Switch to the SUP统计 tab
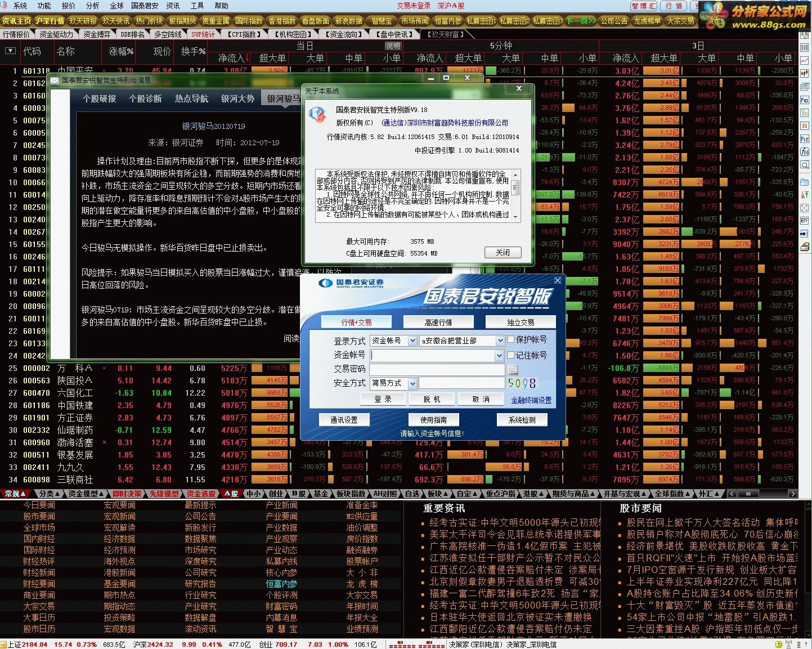812x649 pixels. coord(203,34)
